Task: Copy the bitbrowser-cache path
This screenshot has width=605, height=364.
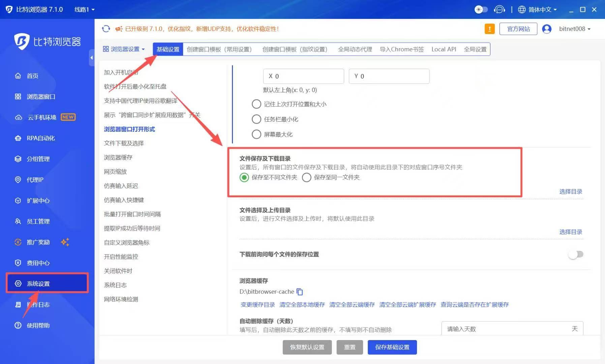Action: click(300, 292)
